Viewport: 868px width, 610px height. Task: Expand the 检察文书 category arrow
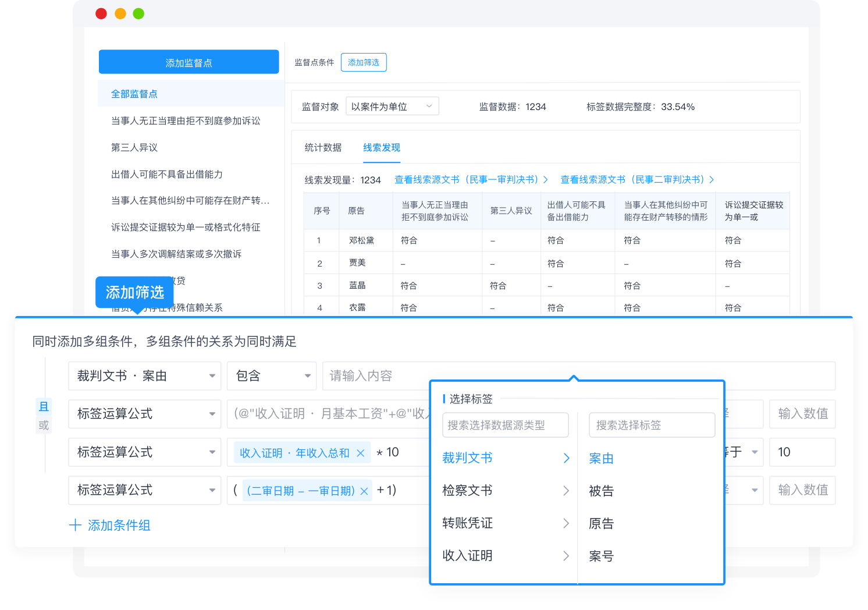[566, 491]
